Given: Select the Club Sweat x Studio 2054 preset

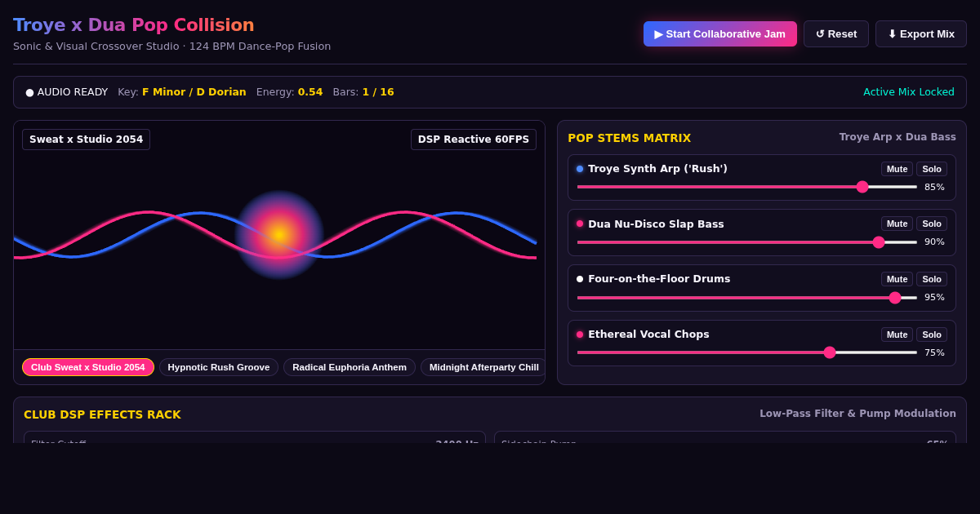Looking at the screenshot, I should (x=88, y=367).
